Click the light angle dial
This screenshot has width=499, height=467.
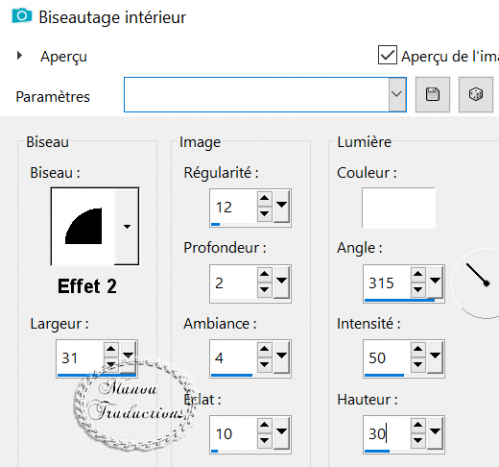point(477,283)
